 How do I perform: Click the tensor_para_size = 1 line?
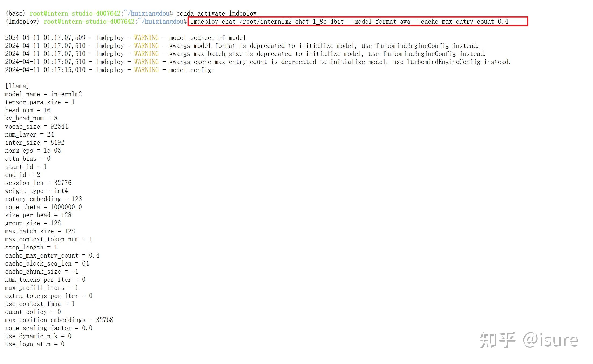coord(40,102)
